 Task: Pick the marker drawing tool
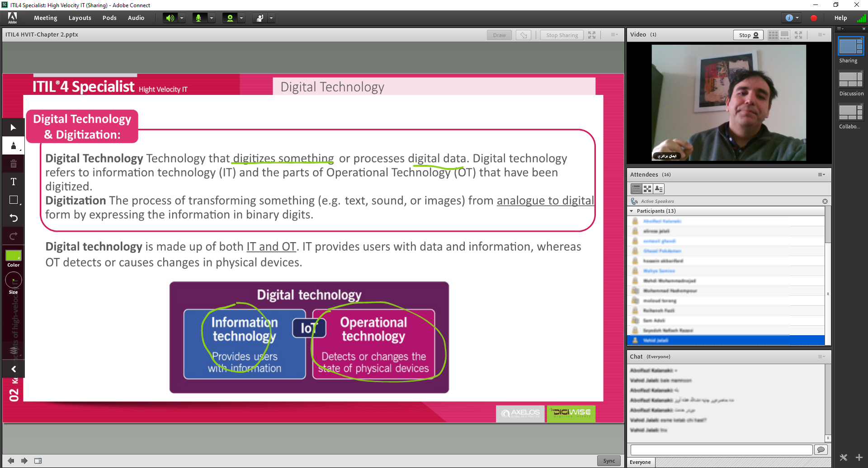click(x=14, y=146)
